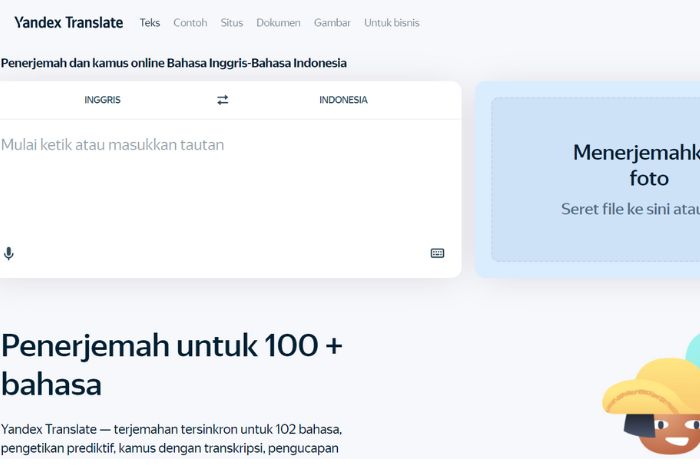Click the 'Penerjemah untuk 100 + bahasa' heading

[171, 364]
